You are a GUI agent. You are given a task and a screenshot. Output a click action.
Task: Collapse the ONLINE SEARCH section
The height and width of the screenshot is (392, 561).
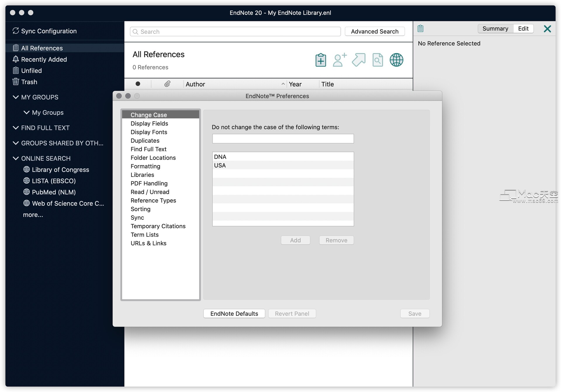(x=15, y=158)
